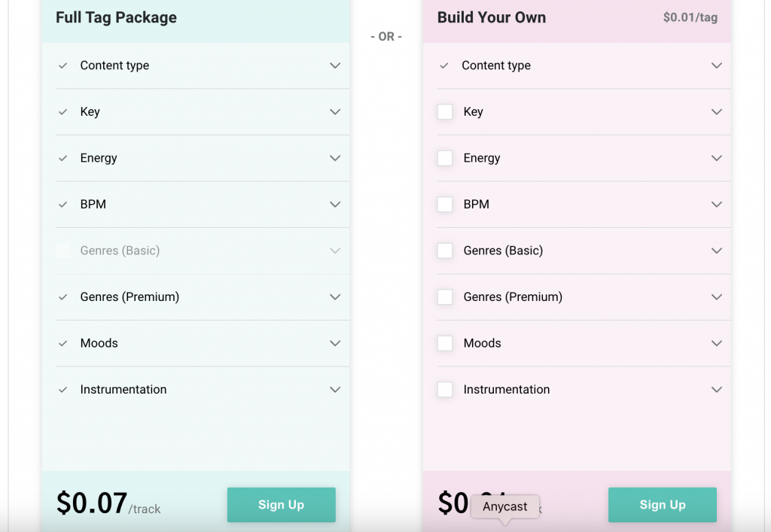Sign Up for Full Tag Package

(281, 505)
